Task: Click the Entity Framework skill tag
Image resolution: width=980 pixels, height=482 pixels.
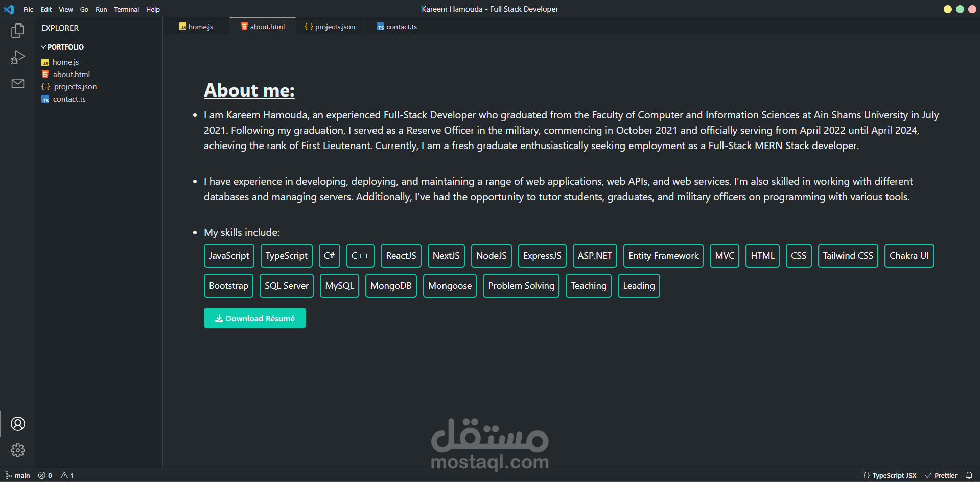Action: pos(663,256)
